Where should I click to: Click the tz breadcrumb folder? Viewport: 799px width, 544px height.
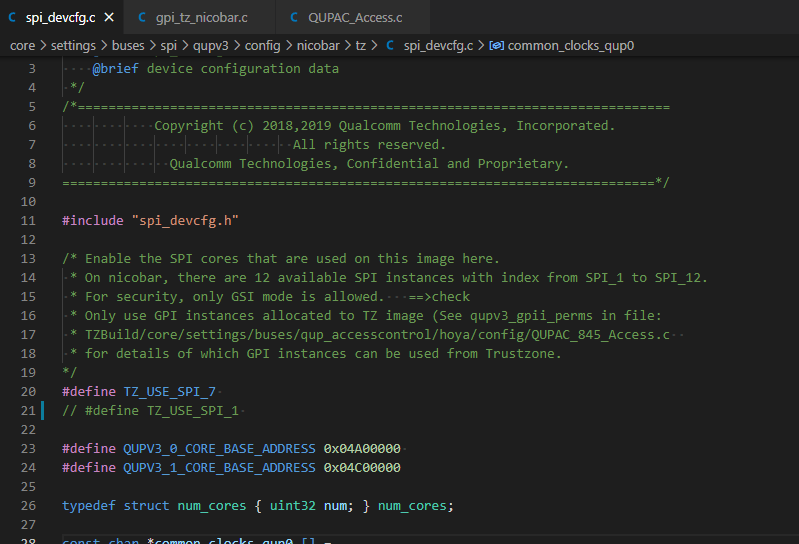(x=362, y=46)
